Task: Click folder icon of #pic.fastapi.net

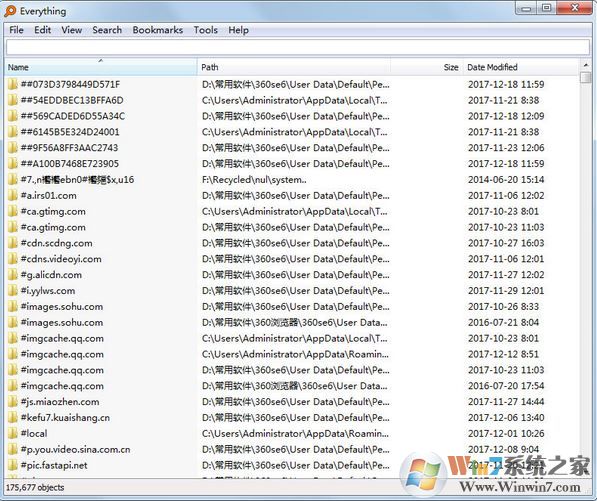Action: pos(13,465)
